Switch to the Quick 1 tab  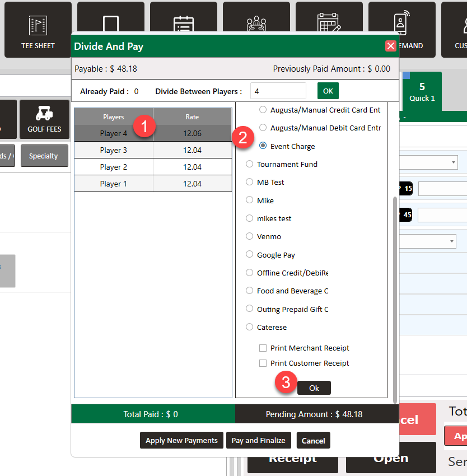click(422, 92)
